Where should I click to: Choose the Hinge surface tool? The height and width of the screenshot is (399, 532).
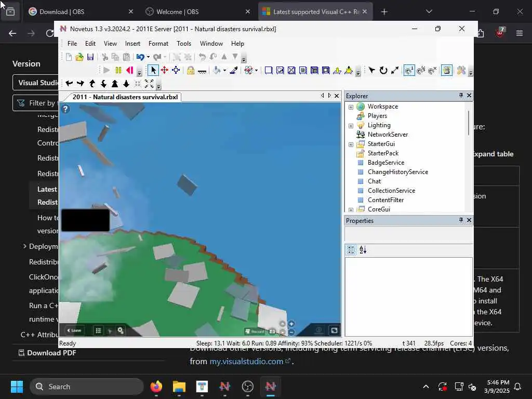(337, 70)
